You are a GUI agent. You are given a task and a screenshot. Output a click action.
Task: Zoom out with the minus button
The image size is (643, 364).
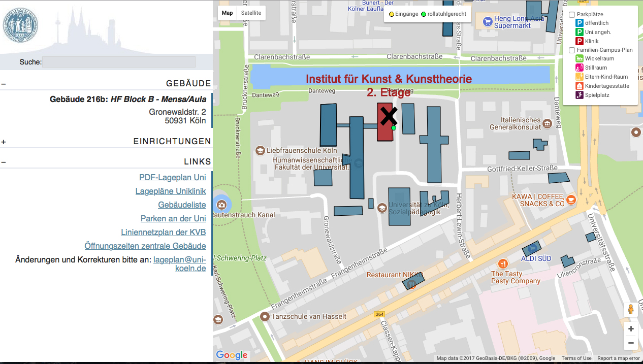click(x=631, y=343)
